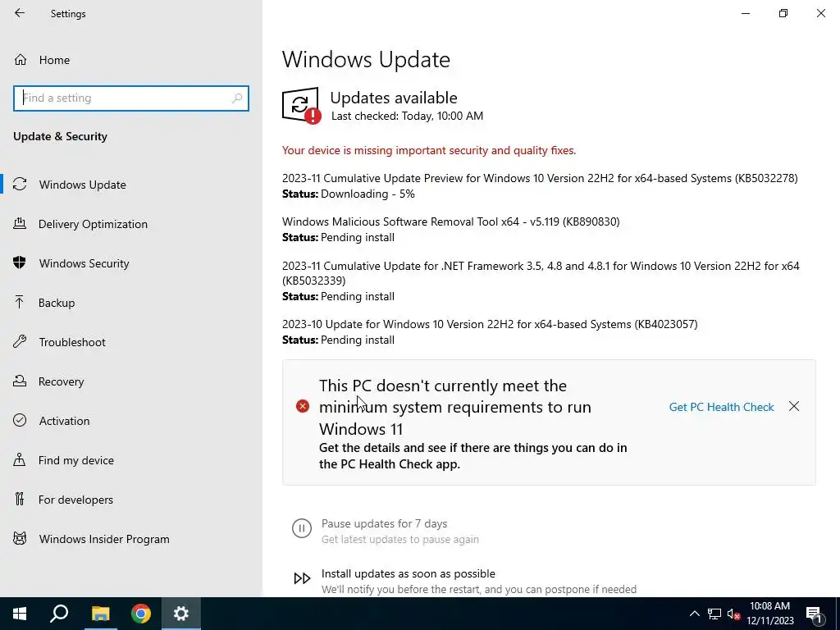
Task: Click the fast-forward install updates icon
Action: tap(302, 578)
